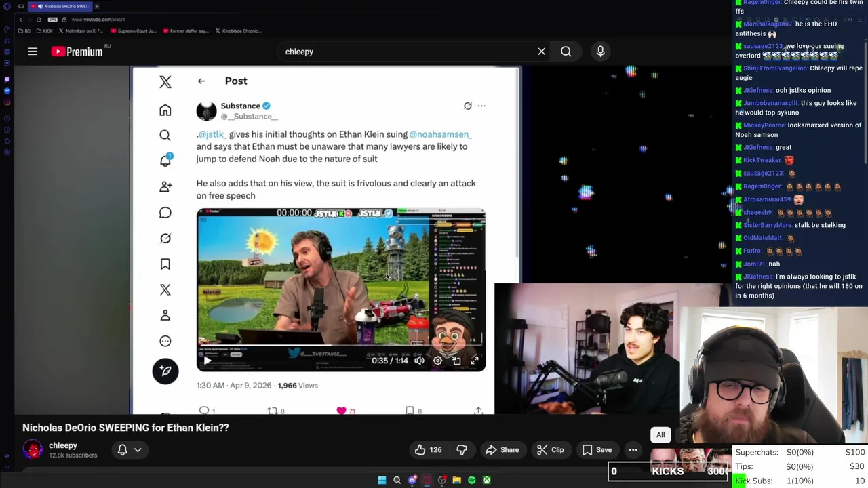Open the Windows Start menu

[x=382, y=480]
